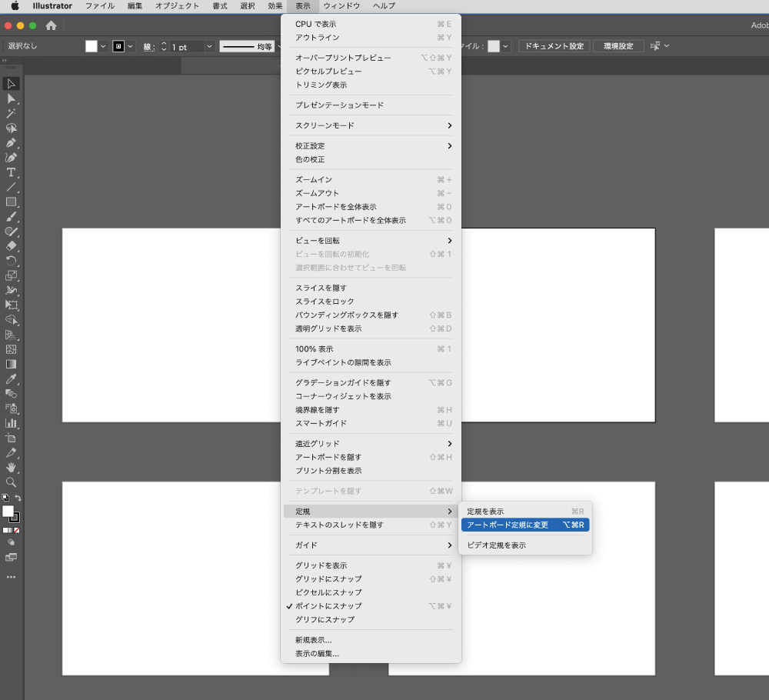769x700 pixels.
Task: Pick the Eraser tool
Action: (12, 246)
